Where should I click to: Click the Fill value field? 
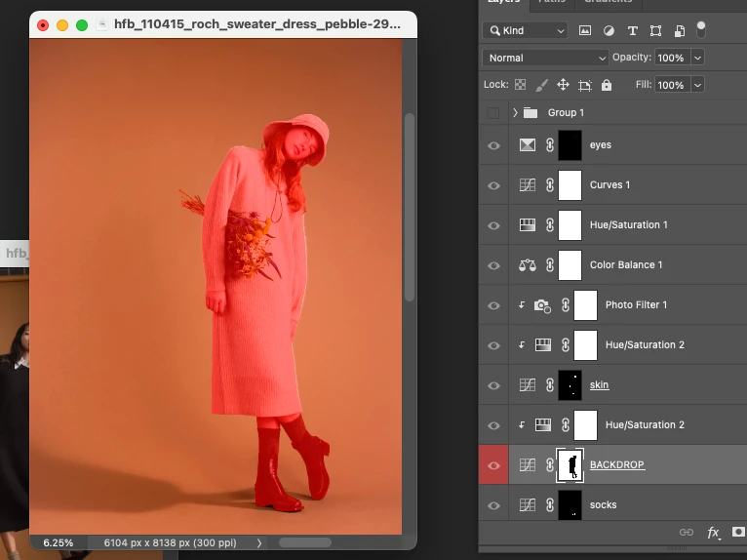(673, 85)
